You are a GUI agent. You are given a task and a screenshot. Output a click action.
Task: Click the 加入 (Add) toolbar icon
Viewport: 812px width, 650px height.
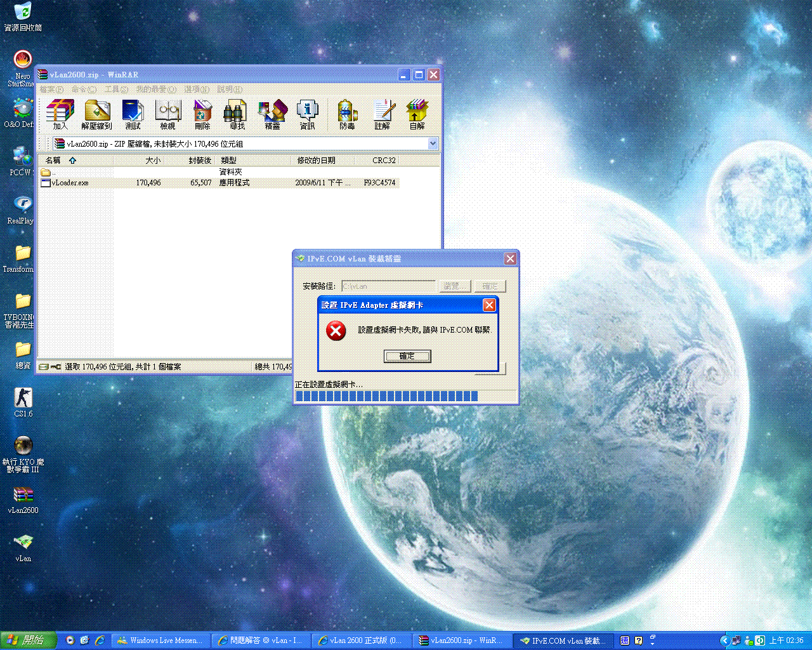click(60, 114)
